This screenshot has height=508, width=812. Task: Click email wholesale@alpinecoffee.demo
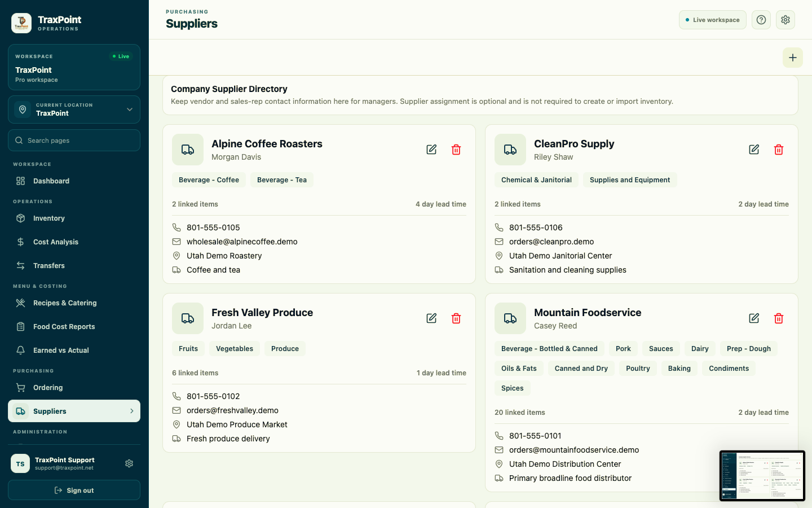(242, 242)
